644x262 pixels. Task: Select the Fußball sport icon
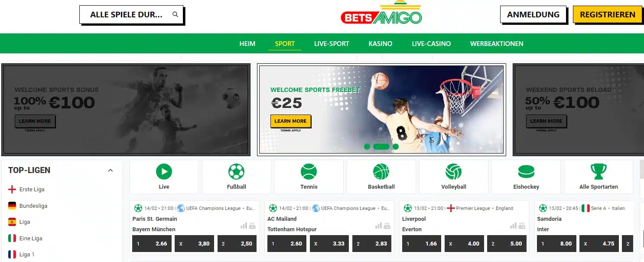pyautogui.click(x=236, y=172)
